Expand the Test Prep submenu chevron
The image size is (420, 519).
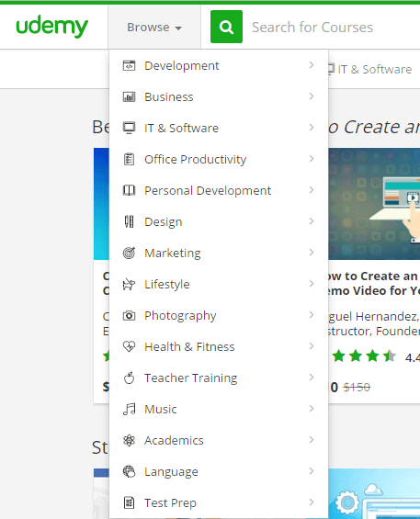[312, 502]
